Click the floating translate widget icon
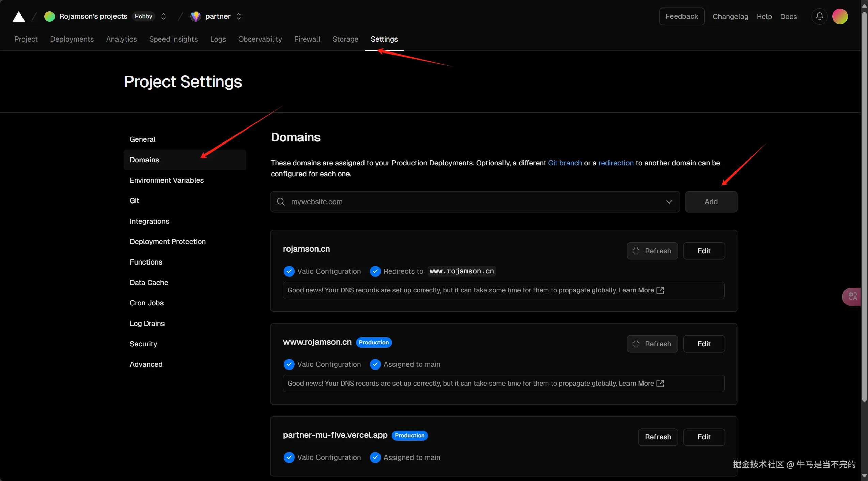This screenshot has height=481, width=868. point(853,297)
